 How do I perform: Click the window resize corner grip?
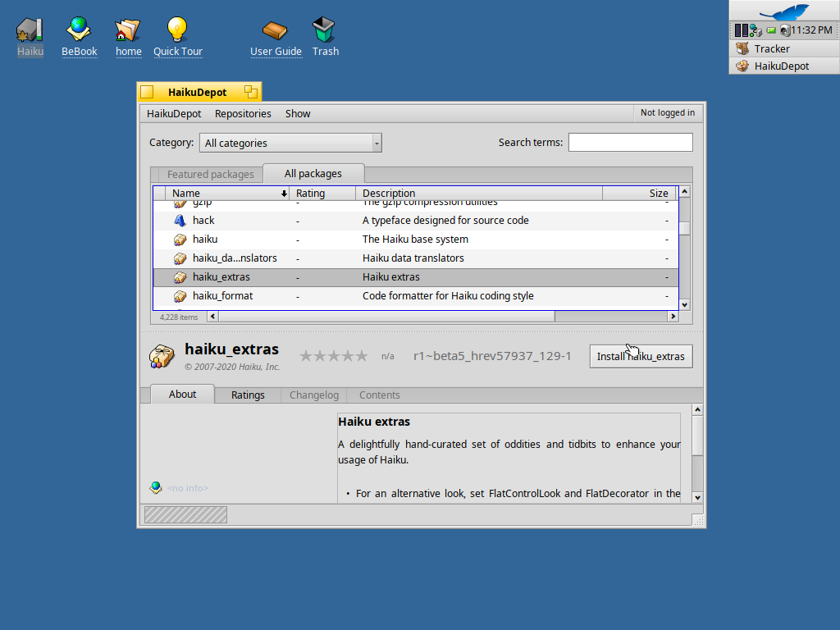click(x=698, y=520)
